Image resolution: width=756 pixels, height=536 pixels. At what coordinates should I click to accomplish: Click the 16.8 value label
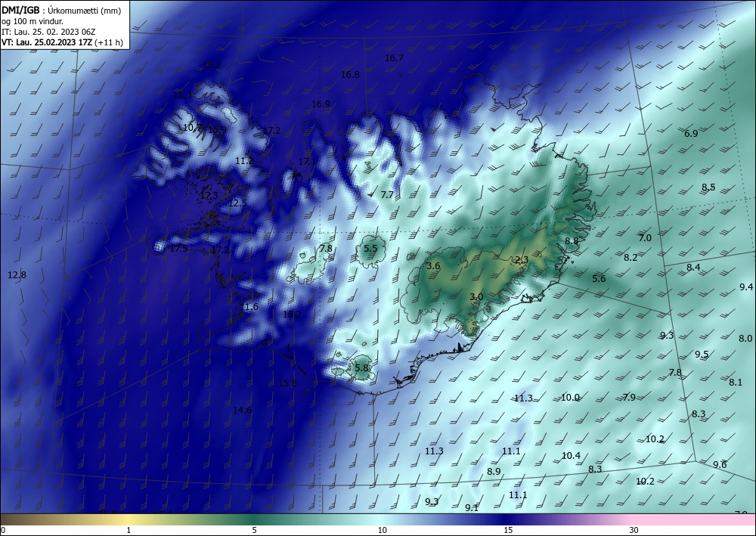(x=350, y=74)
